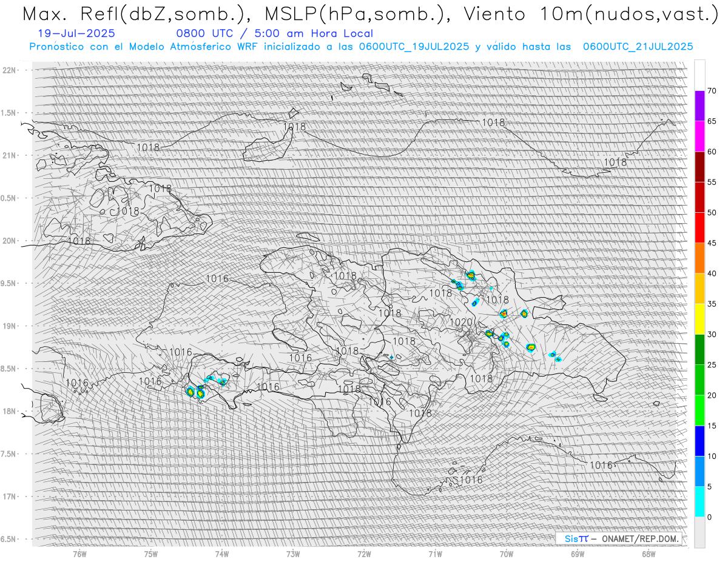The image size is (728, 562).
Task: Click the longitude axis label "71W"
Action: 435,554
